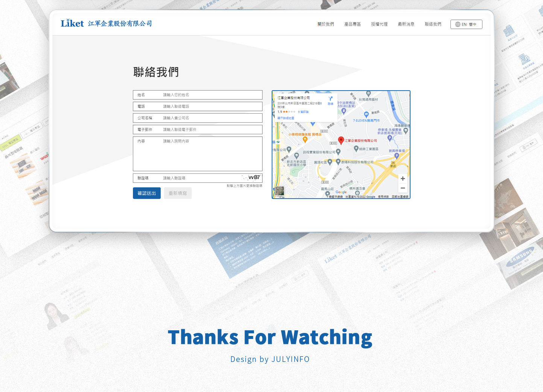Open 最新消息 navigation item
543x392 pixels.
(406, 24)
